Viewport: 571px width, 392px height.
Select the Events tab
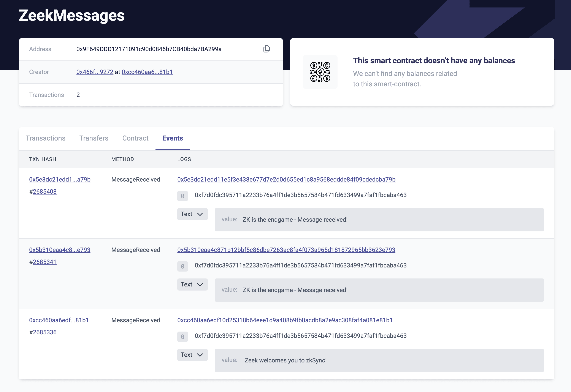[173, 138]
